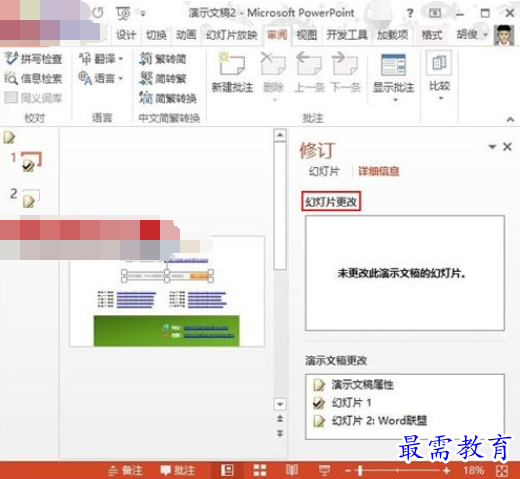Click revision icon above the slide thumbnails
520x479 pixels.
pos(9,137)
